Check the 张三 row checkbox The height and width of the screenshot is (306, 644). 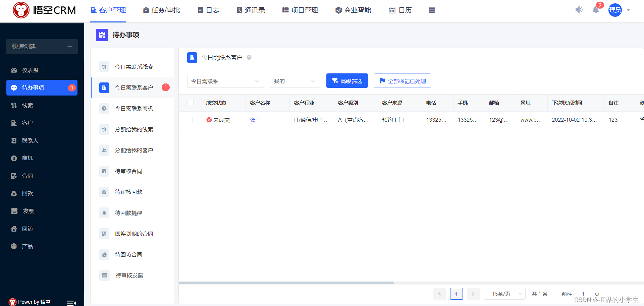190,120
